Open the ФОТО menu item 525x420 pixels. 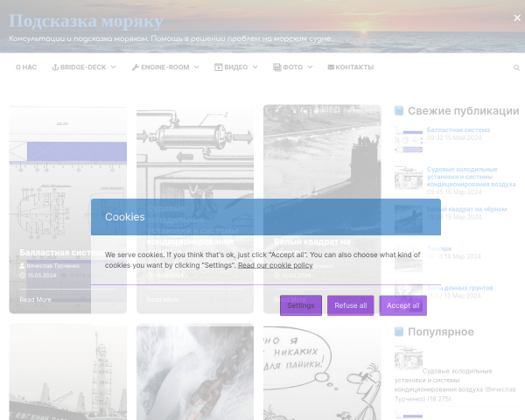pyautogui.click(x=292, y=67)
